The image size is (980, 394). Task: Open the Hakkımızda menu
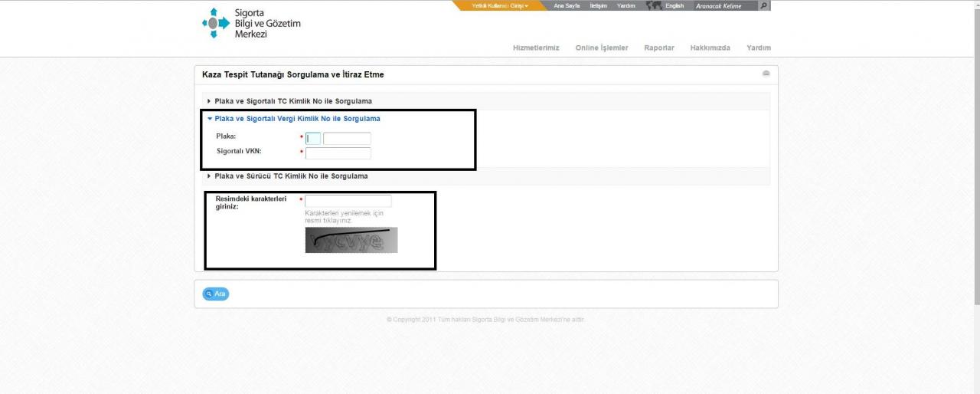(x=710, y=48)
